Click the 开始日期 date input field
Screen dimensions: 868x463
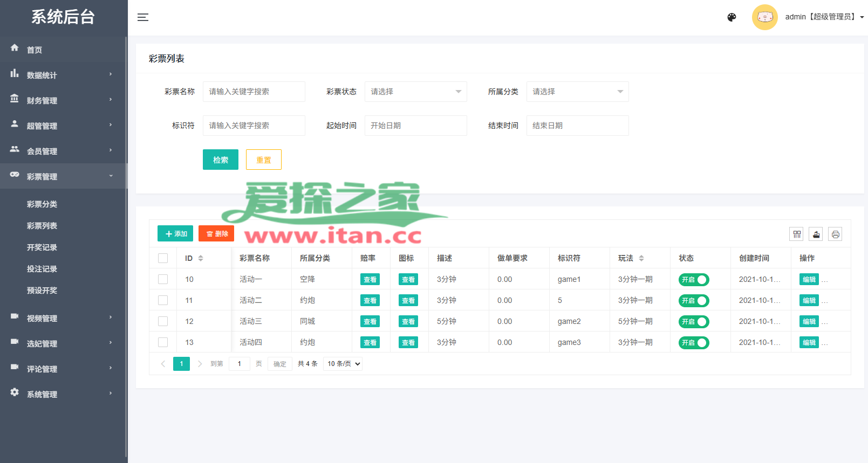tap(415, 126)
